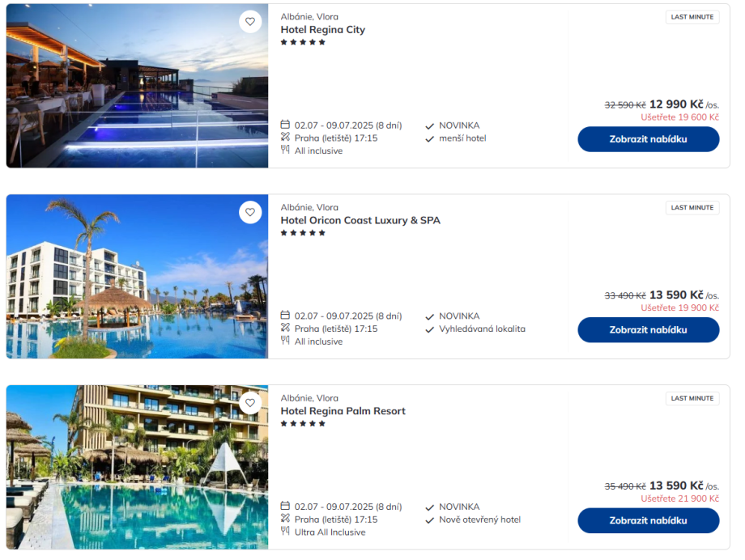Click cutlery icon on Hotel Oricon Coast listing

(x=285, y=341)
